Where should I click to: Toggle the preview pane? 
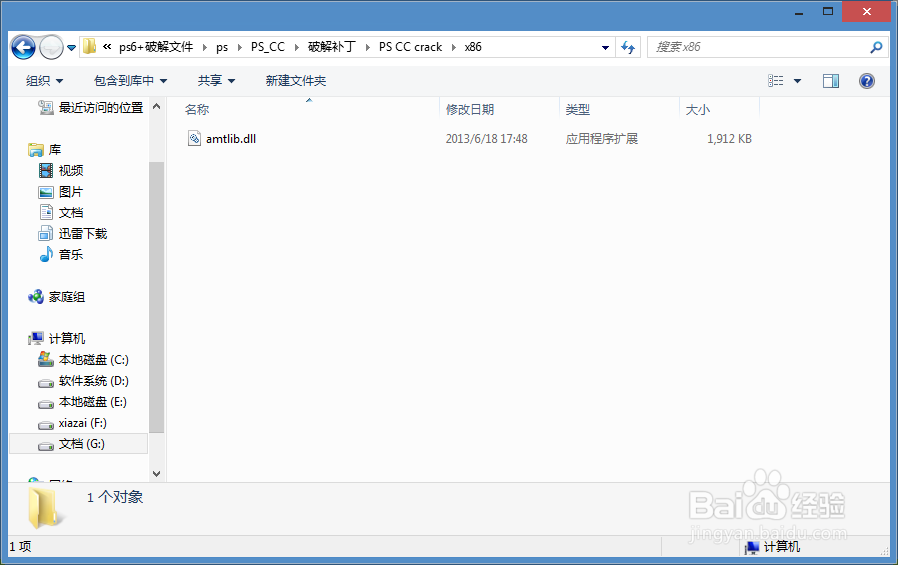831,81
